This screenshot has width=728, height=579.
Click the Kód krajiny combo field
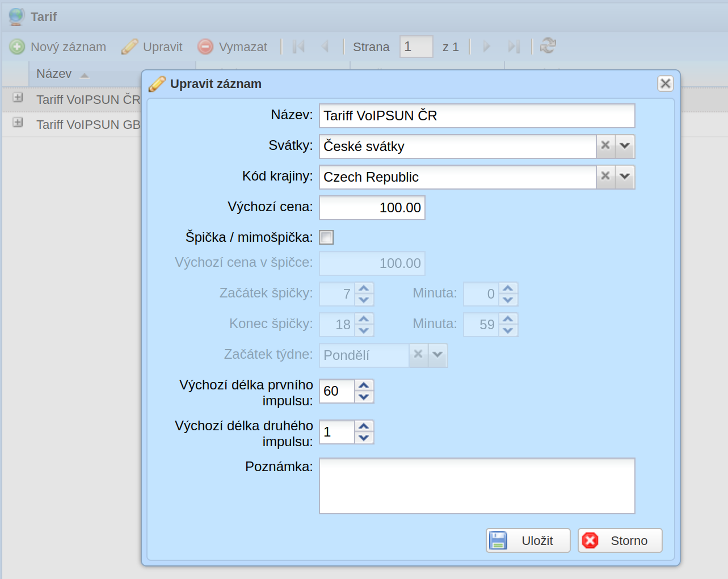pos(458,177)
